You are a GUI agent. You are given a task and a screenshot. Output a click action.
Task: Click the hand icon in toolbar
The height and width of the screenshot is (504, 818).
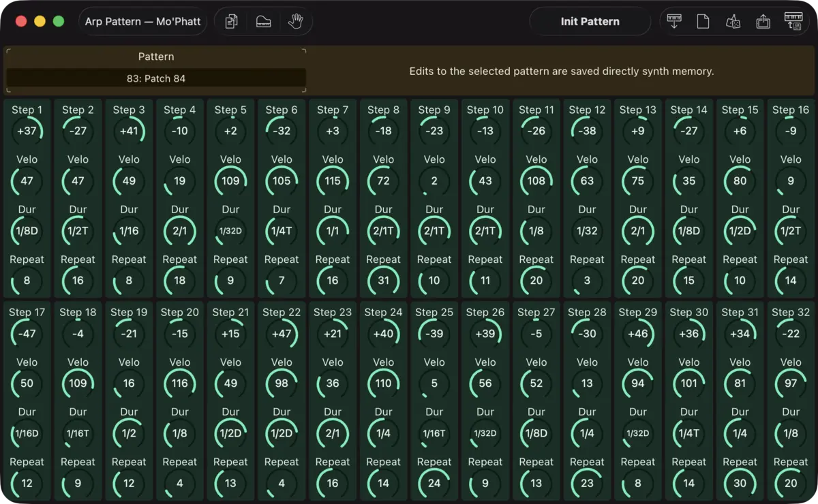coord(295,22)
